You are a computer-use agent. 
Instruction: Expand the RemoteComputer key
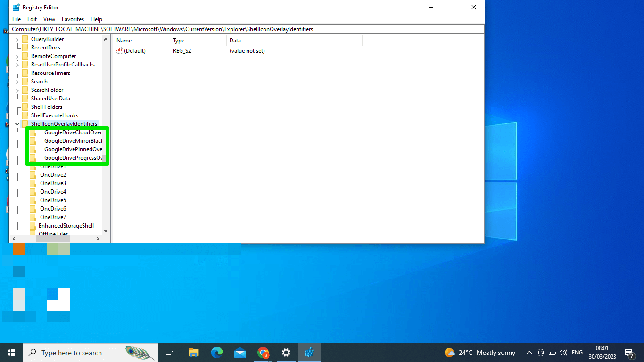(x=17, y=56)
